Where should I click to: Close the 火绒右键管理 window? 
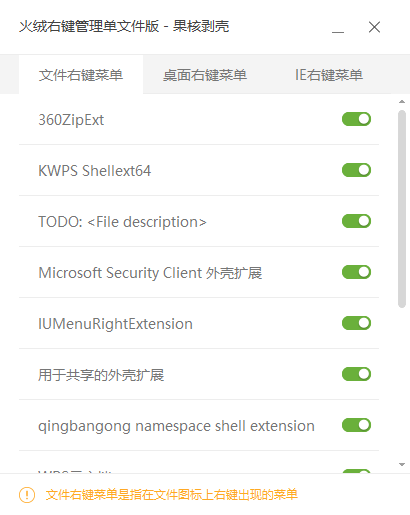coord(374,27)
